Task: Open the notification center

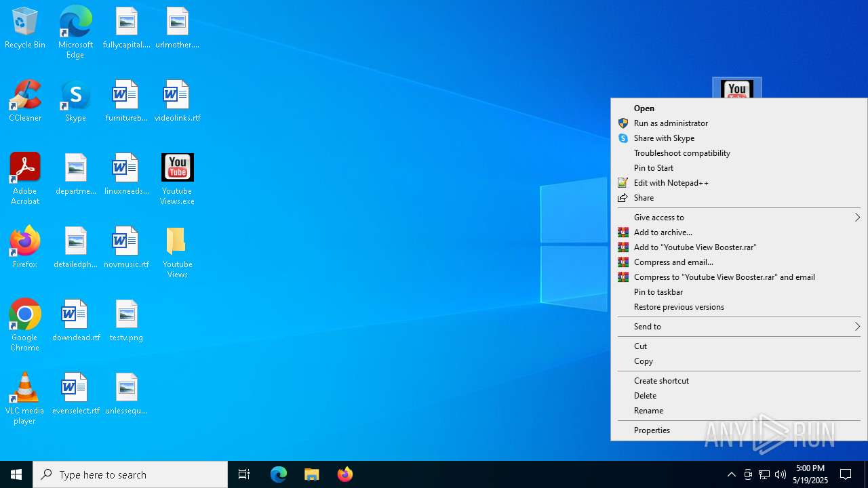Action: tap(846, 474)
